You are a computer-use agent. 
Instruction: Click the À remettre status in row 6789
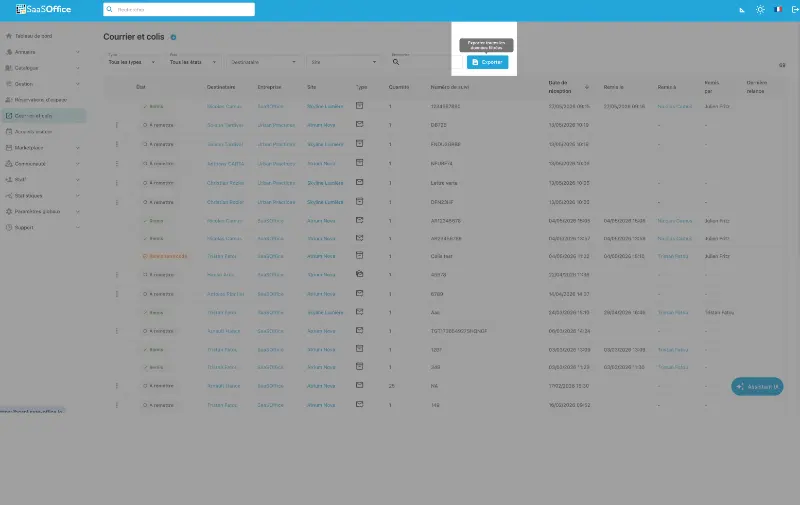coord(158,294)
